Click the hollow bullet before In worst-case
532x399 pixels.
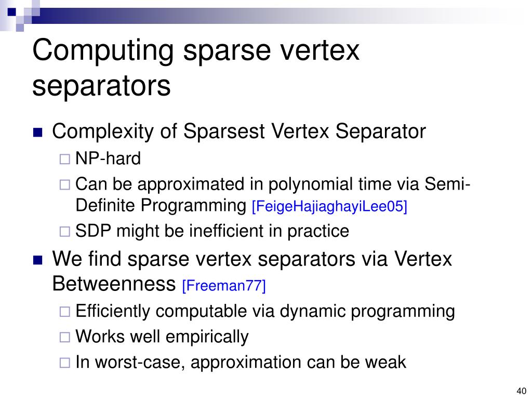point(64,363)
